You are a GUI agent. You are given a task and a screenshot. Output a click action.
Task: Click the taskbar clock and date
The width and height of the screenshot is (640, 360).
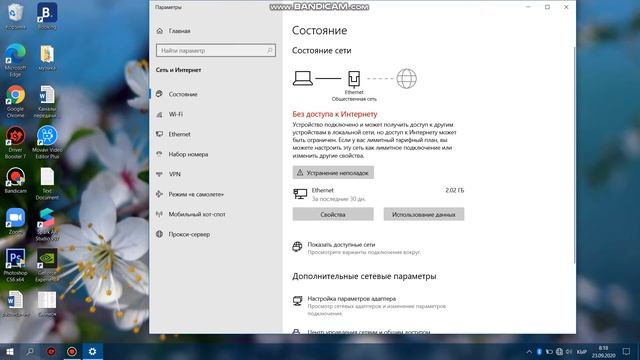point(603,351)
